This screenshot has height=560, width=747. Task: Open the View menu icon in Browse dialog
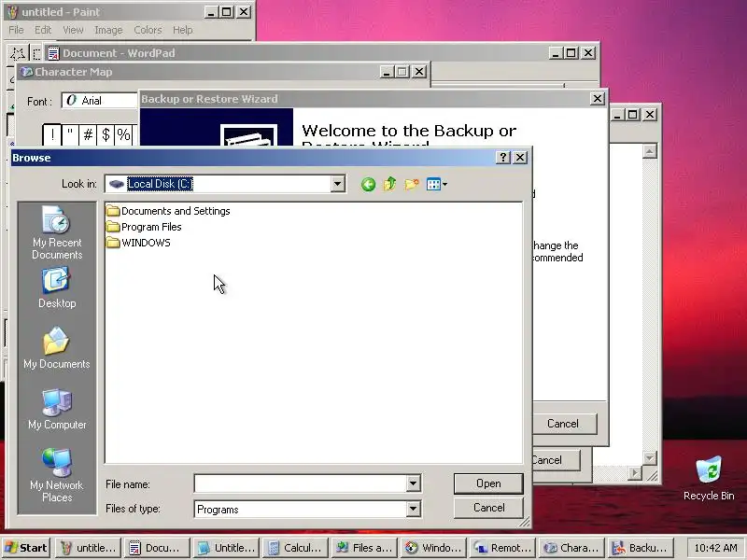[x=436, y=184]
